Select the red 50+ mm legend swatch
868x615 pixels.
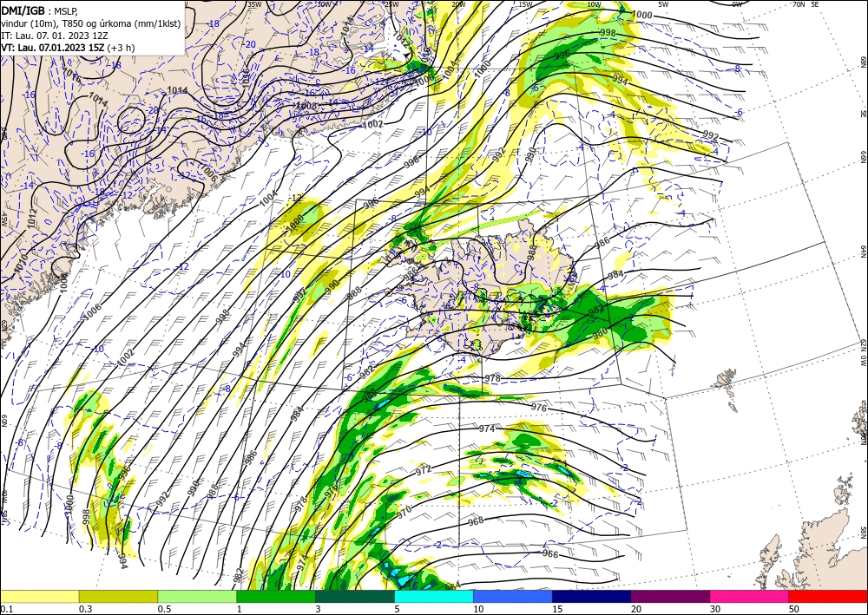tap(827, 596)
